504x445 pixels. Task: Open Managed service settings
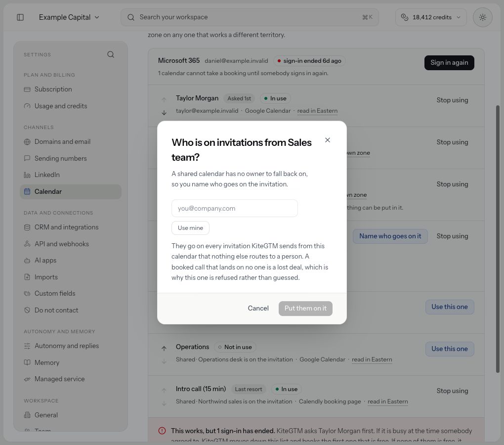point(71,379)
